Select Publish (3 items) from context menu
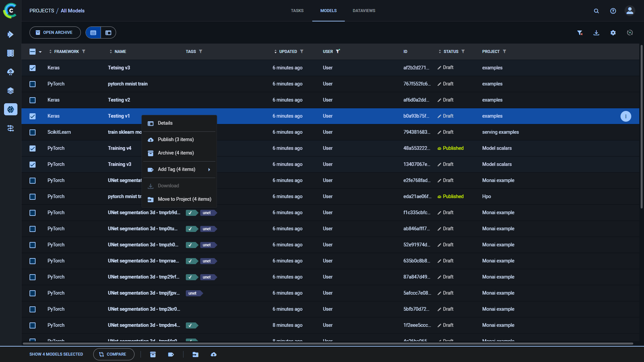644x362 pixels. 176,139
